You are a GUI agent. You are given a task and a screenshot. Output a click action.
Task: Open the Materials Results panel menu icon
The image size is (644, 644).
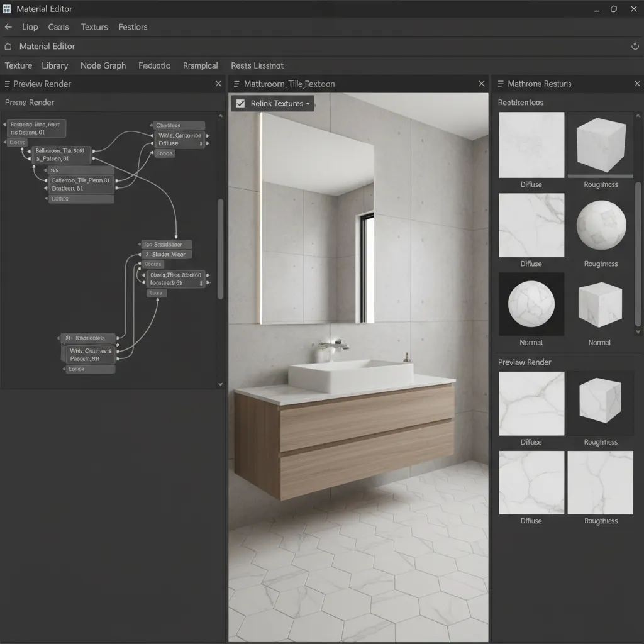point(501,84)
